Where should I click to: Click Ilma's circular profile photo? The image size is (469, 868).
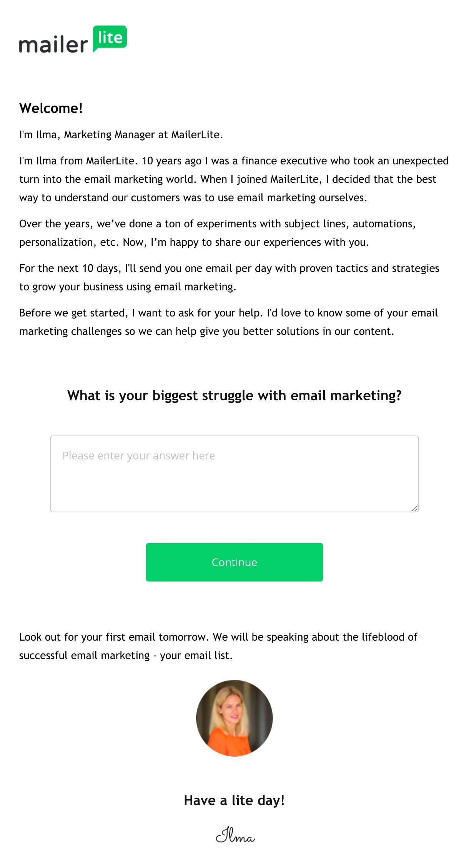pos(234,718)
